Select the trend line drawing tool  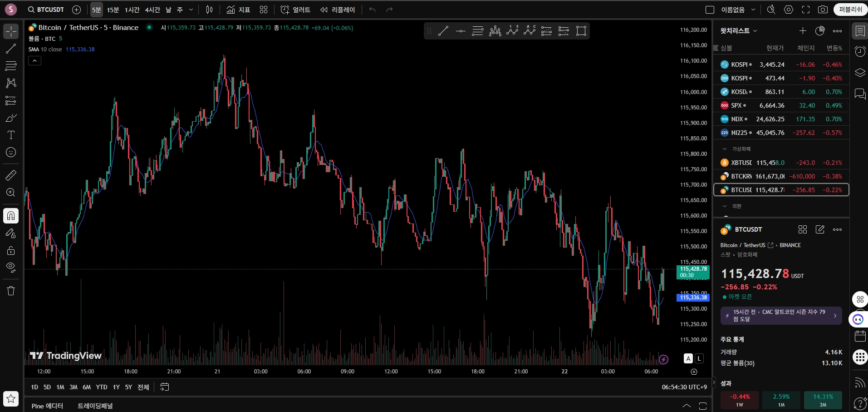11,49
